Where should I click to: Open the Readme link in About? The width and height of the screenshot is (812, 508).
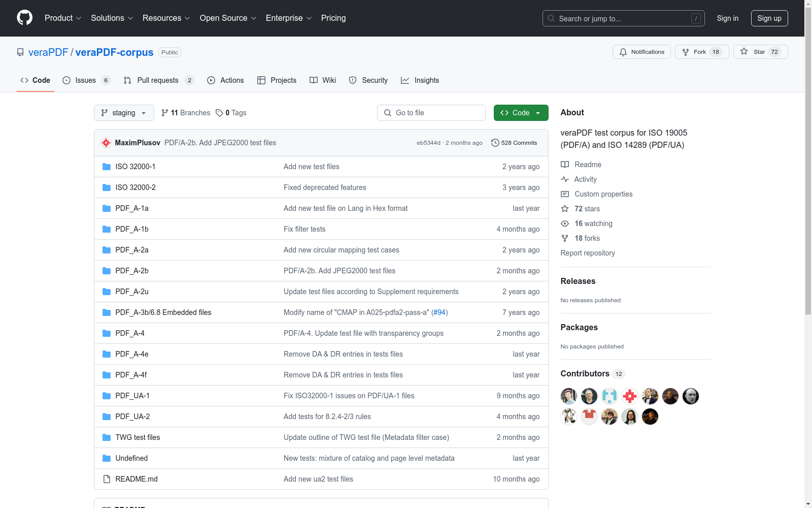coord(581,165)
